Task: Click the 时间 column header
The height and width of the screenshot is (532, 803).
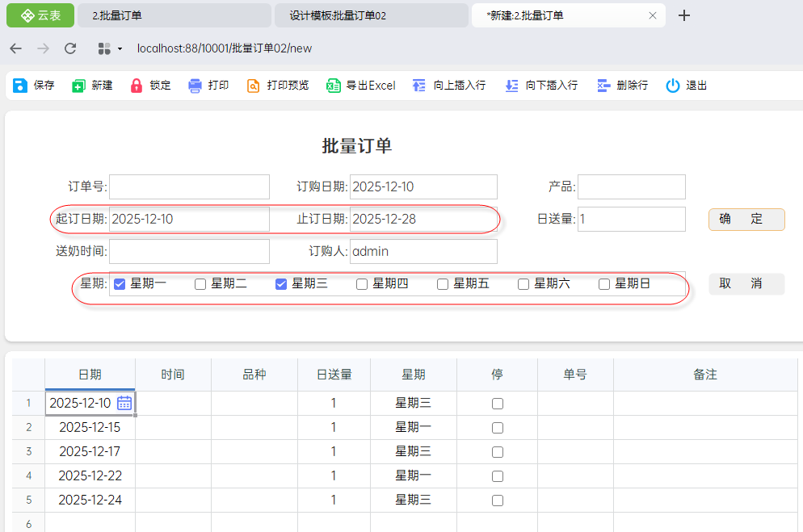Action: [x=173, y=375]
